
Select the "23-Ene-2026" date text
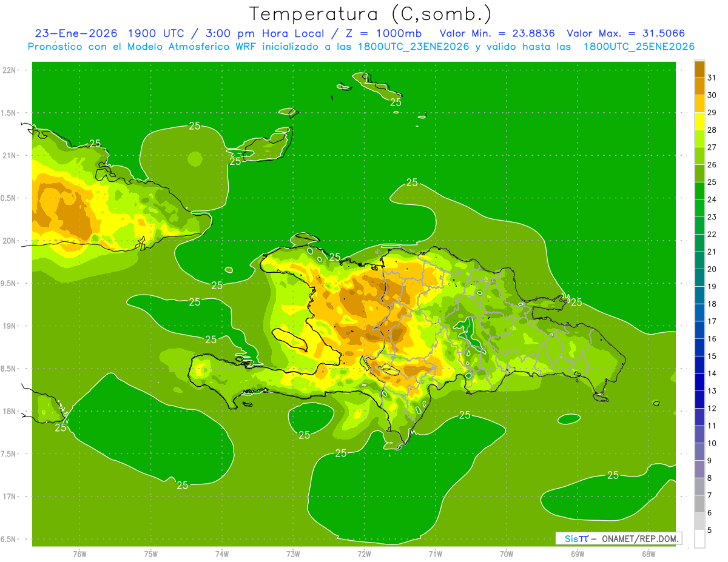(76, 33)
